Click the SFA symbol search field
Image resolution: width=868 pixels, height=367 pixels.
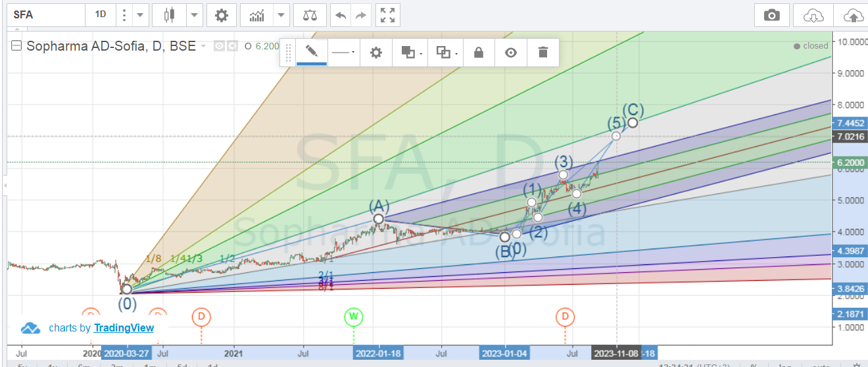pyautogui.click(x=45, y=14)
